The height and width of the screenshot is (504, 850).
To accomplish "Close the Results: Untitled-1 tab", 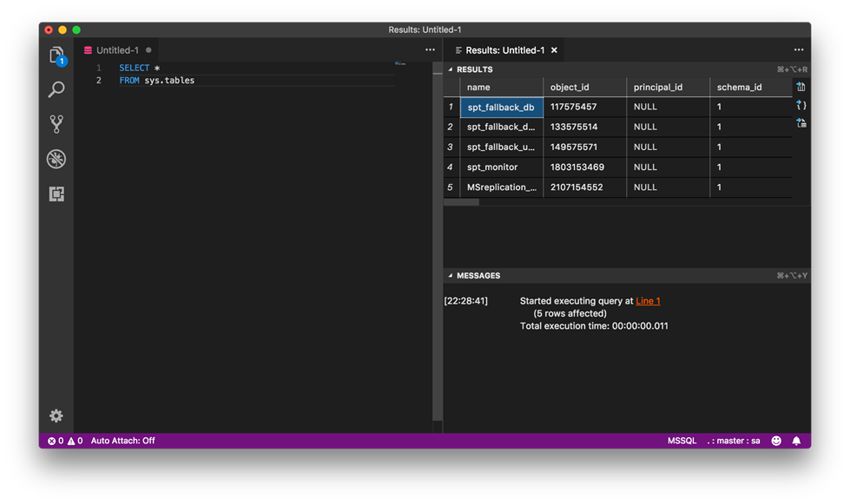I will 554,50.
